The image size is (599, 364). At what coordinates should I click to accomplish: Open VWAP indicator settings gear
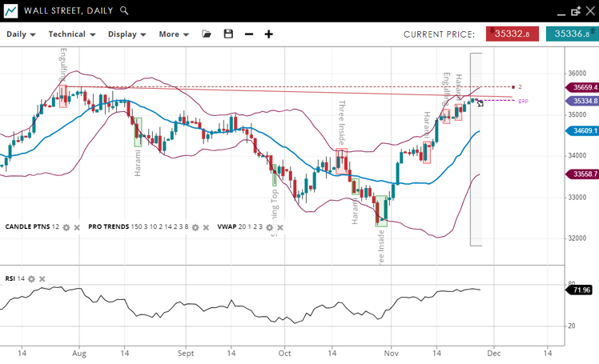[x=270, y=227]
